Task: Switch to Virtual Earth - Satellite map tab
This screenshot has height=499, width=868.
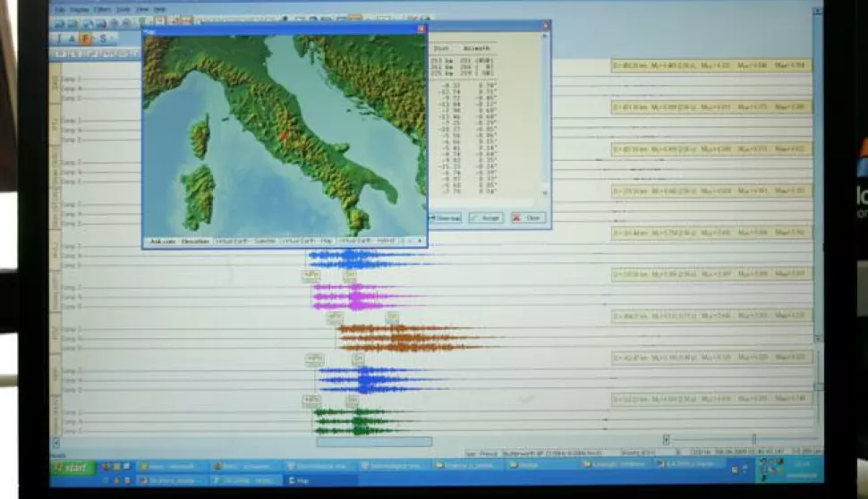Action: [244, 241]
